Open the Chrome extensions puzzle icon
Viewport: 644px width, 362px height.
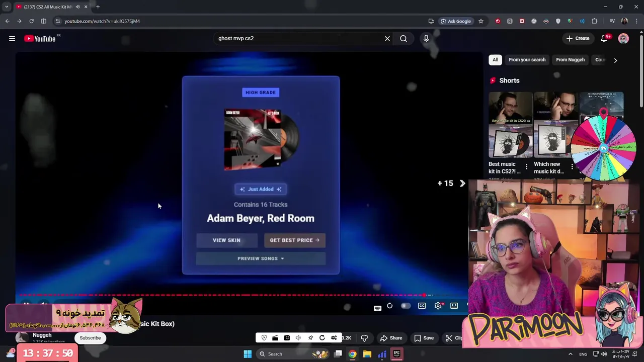click(595, 21)
